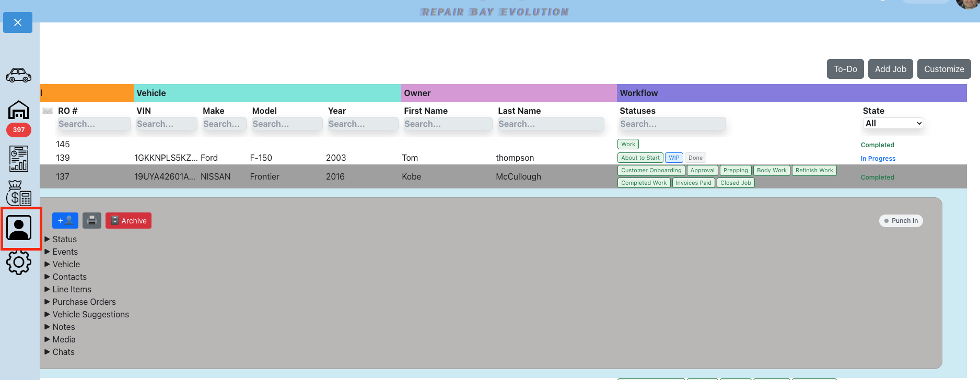Open the money bag accounting icon
This screenshot has width=980, height=380.
tap(19, 193)
